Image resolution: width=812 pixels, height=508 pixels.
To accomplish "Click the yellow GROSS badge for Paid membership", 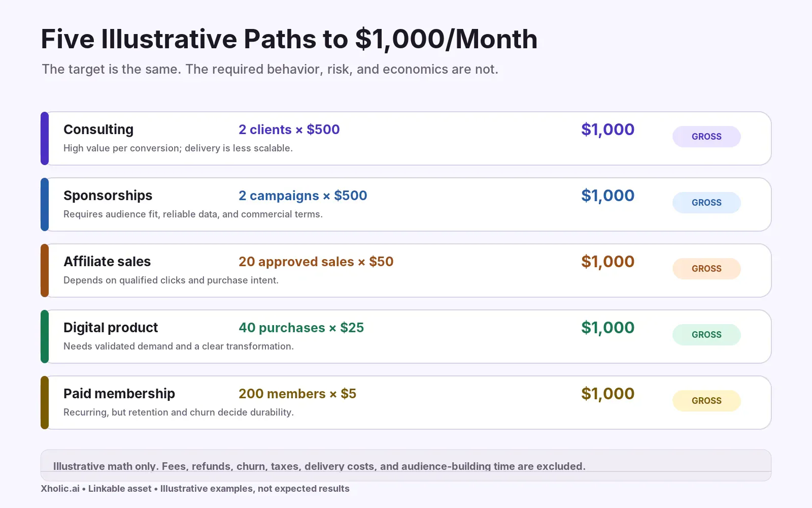I will point(706,401).
